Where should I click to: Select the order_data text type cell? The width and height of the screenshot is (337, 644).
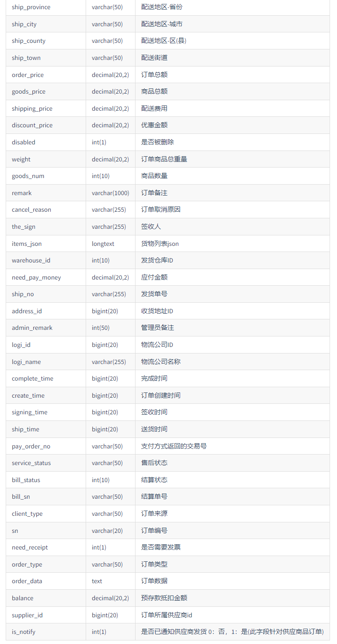(111, 581)
